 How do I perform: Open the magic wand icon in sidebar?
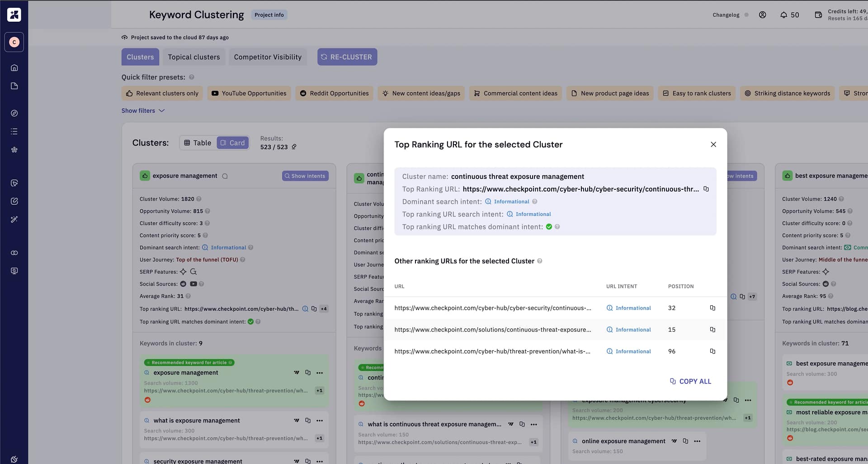[x=14, y=219]
